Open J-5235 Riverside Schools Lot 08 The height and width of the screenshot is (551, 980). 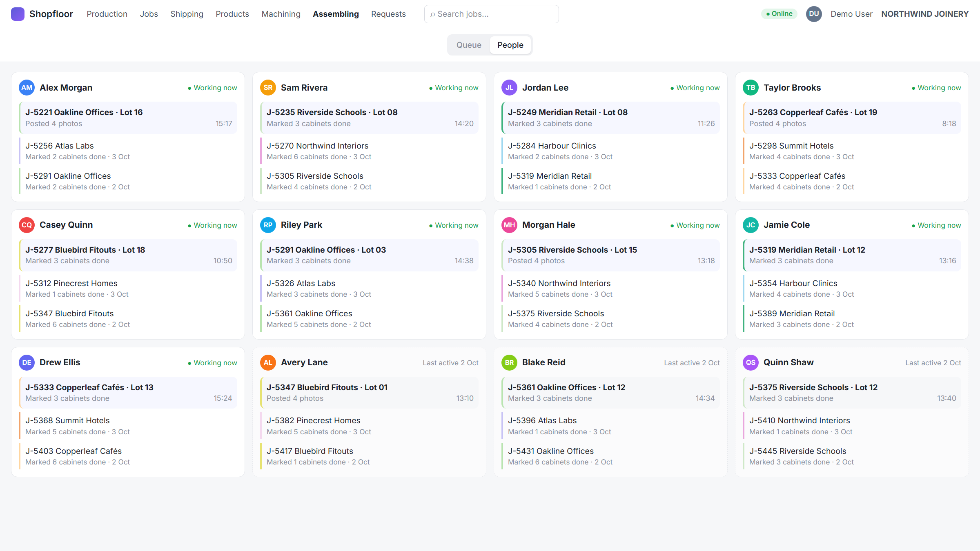pyautogui.click(x=369, y=118)
